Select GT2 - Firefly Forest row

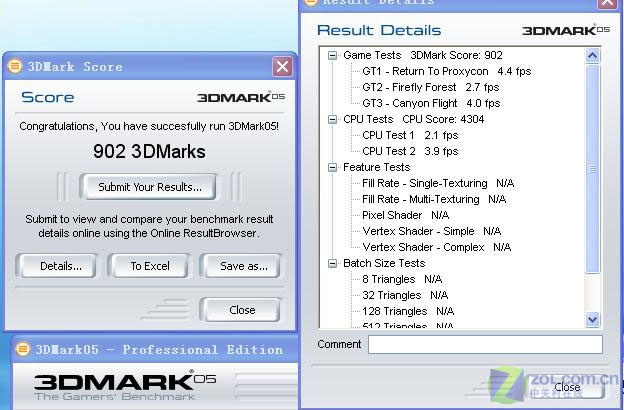tap(430, 87)
